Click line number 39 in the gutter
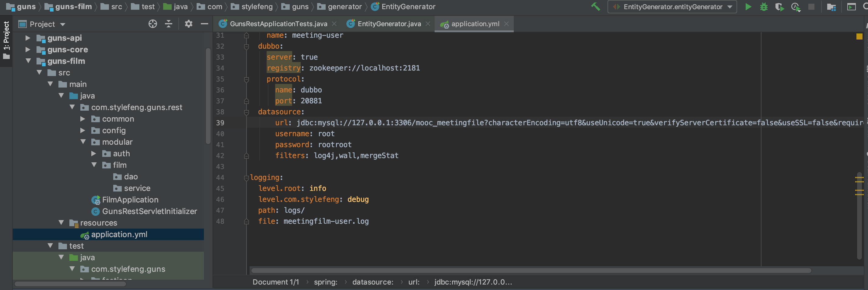868x290 pixels. click(220, 123)
